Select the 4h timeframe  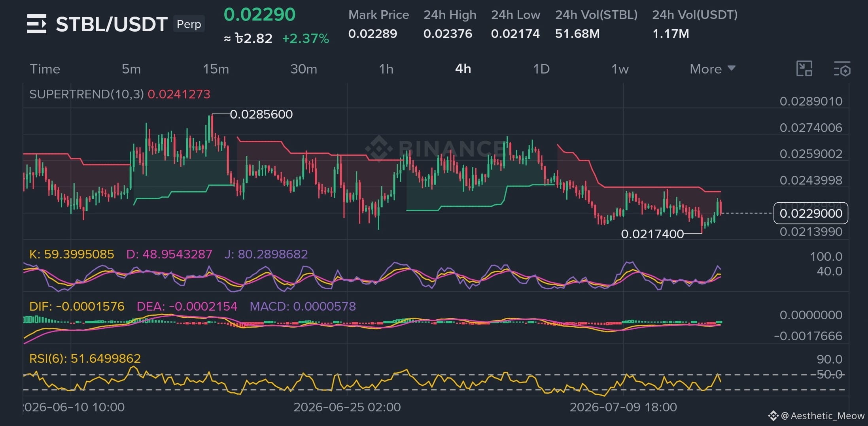point(463,69)
